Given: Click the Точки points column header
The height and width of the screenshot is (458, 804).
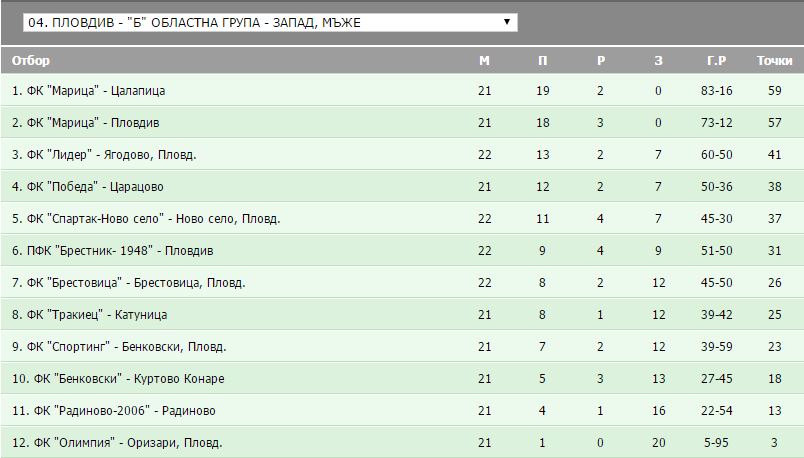Looking at the screenshot, I should pos(774,60).
